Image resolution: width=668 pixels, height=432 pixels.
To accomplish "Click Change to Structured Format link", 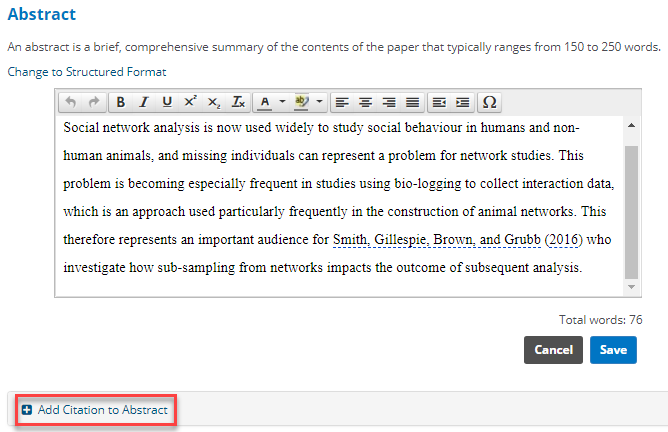I will (87, 72).
